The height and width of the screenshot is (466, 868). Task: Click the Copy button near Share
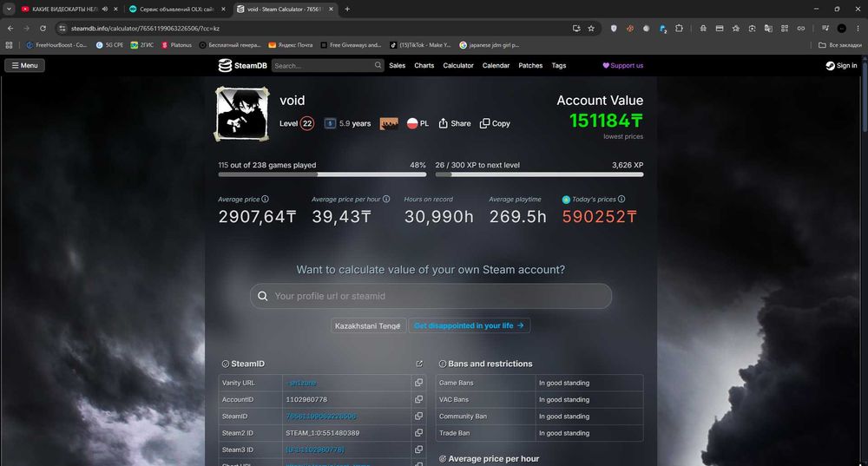tap(495, 123)
